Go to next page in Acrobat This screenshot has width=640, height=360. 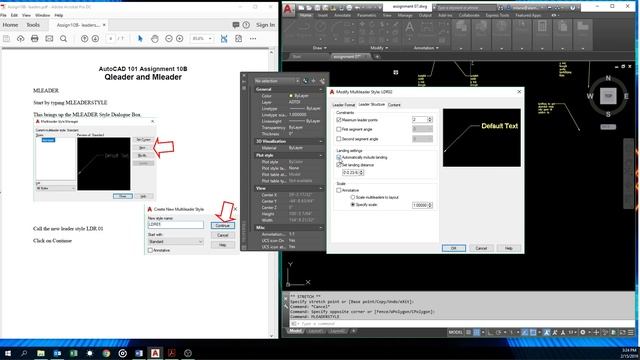[x=95, y=39]
